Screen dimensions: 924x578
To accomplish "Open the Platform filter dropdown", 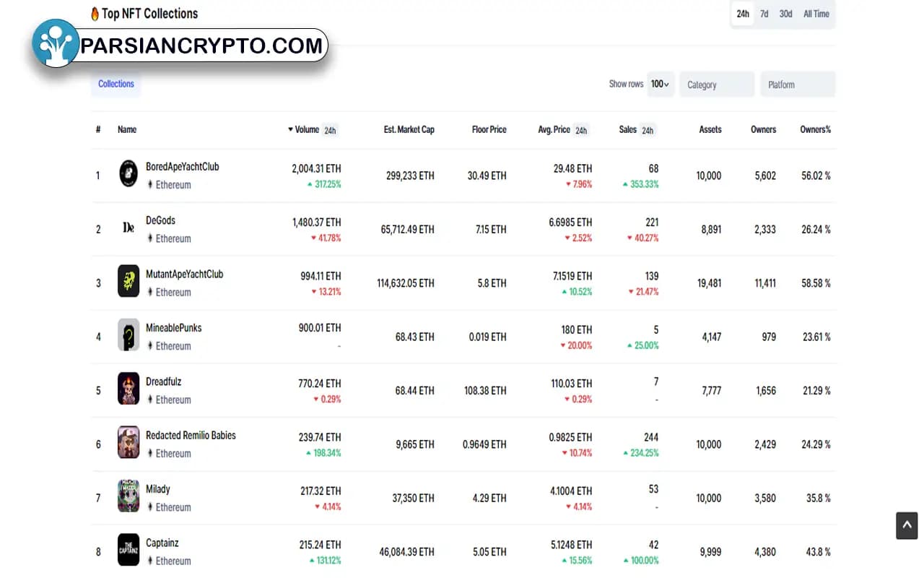I will [798, 85].
